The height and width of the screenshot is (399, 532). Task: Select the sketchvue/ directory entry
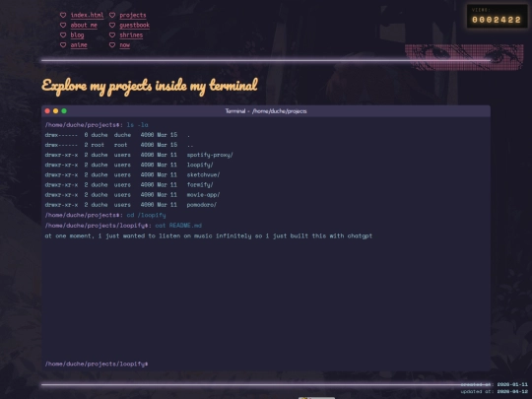point(203,174)
